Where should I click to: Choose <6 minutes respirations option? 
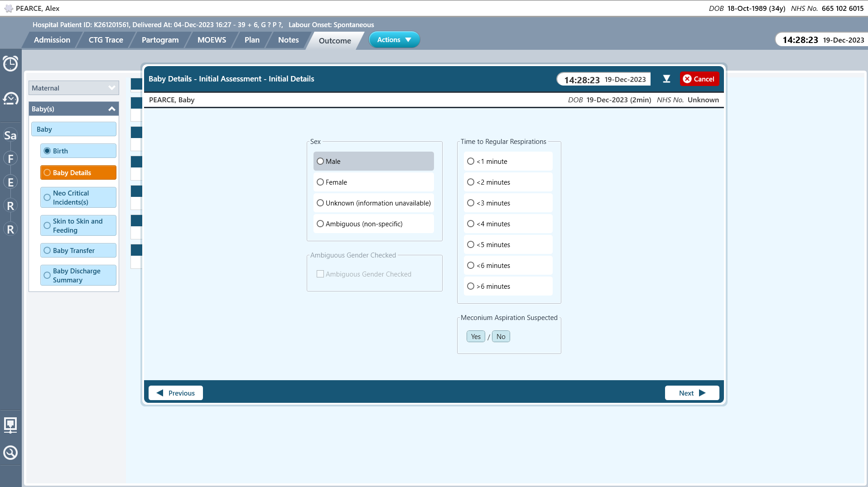point(508,265)
